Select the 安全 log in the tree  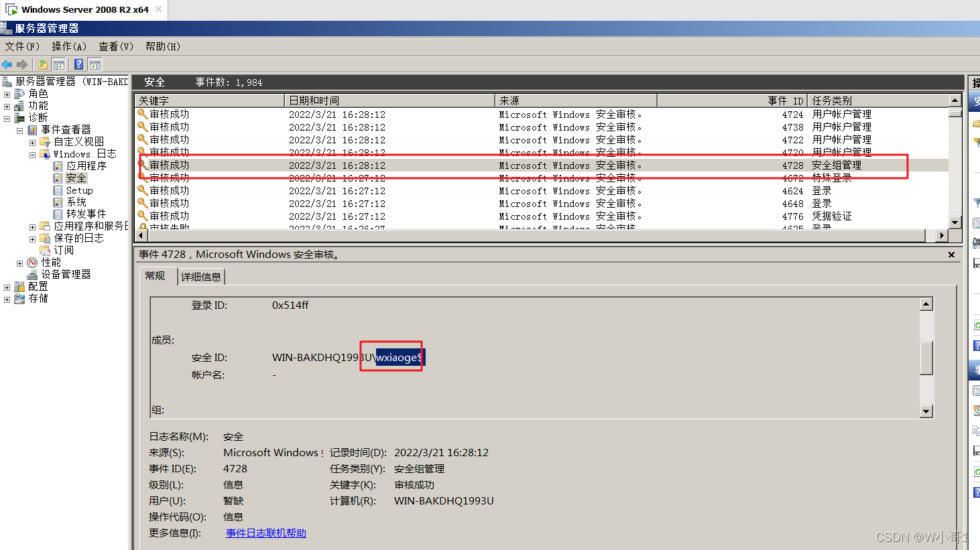click(x=76, y=178)
